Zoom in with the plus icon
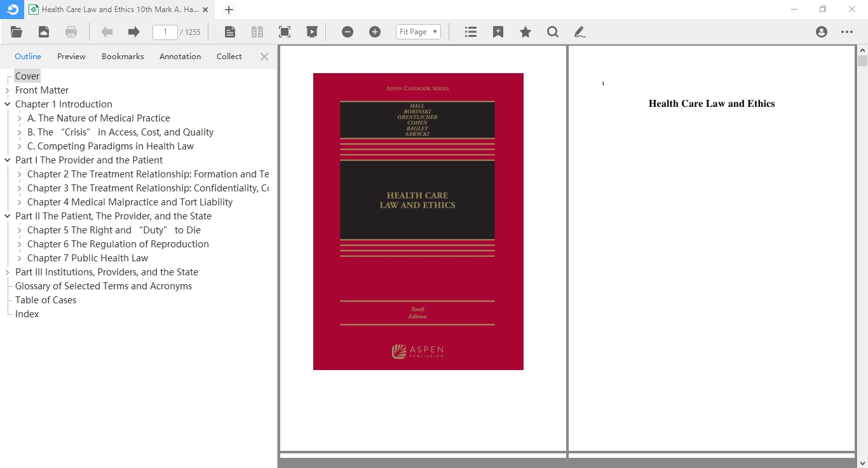Image resolution: width=868 pixels, height=468 pixels. [x=375, y=32]
